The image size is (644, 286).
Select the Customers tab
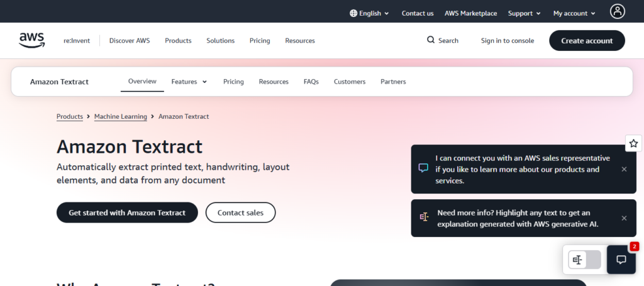350,82
